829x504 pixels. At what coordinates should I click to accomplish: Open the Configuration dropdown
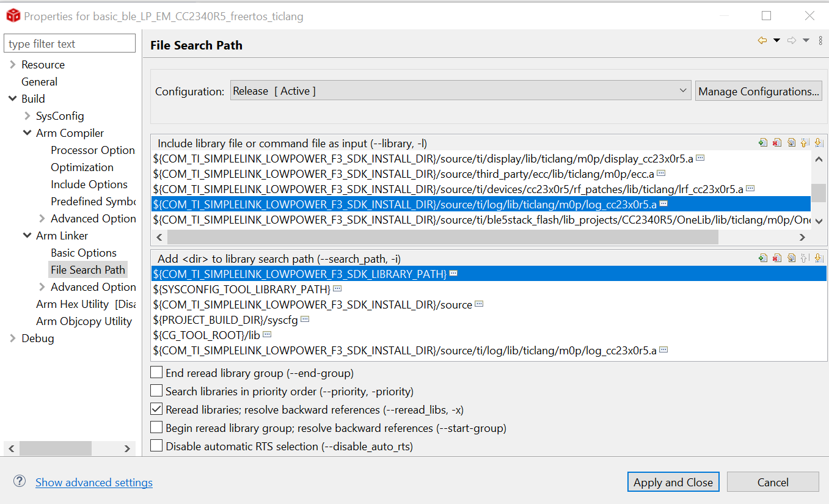pyautogui.click(x=682, y=90)
